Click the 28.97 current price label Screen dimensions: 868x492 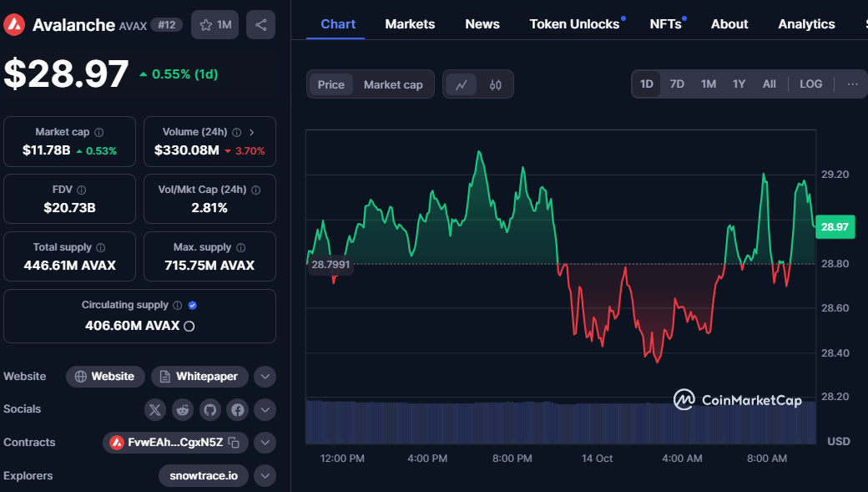click(835, 226)
